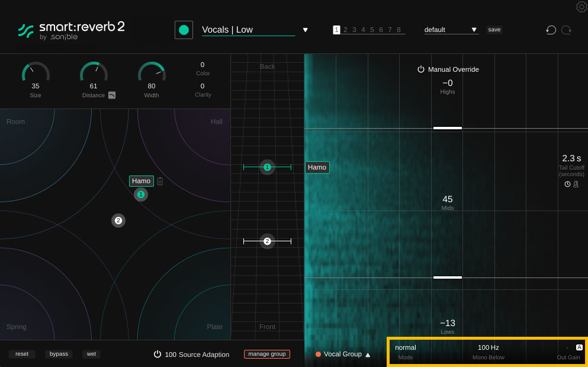Image resolution: width=588 pixels, height=367 pixels.
Task: Undo the last change
Action: click(x=551, y=30)
